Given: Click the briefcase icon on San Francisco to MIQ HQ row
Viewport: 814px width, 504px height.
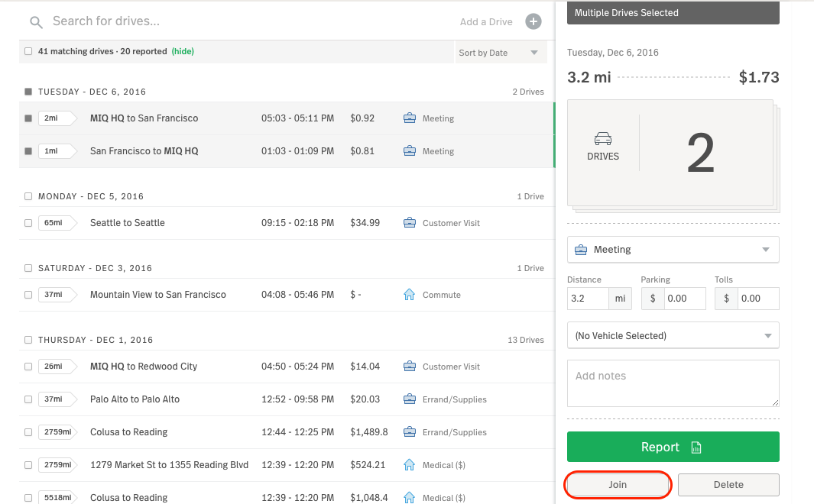Looking at the screenshot, I should coord(410,151).
